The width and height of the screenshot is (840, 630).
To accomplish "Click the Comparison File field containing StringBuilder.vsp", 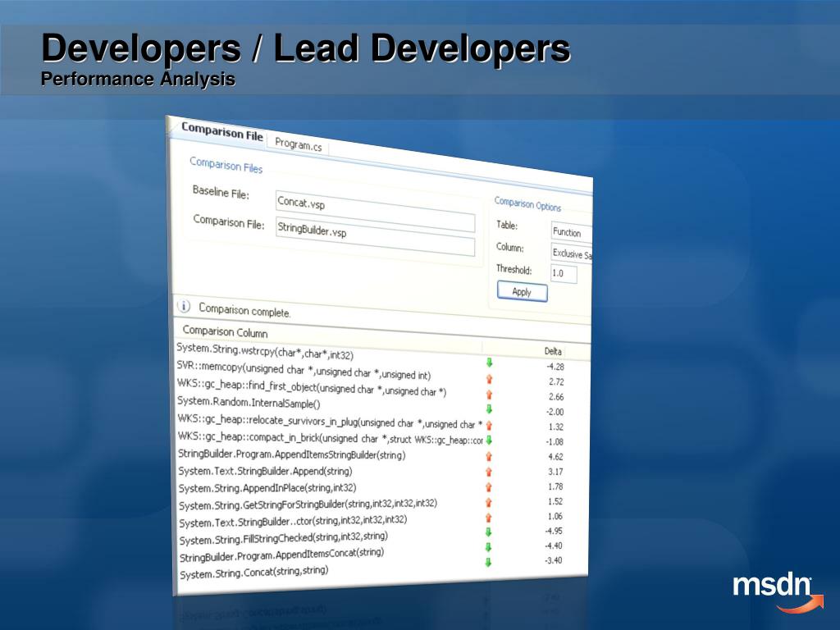I will pos(375,236).
